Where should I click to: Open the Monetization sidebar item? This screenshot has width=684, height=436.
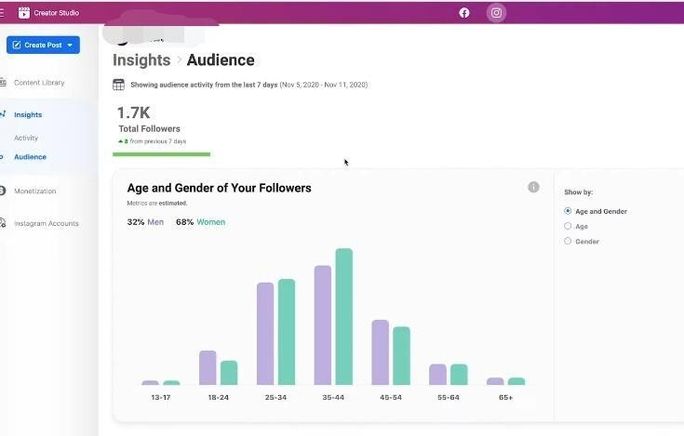(35, 191)
